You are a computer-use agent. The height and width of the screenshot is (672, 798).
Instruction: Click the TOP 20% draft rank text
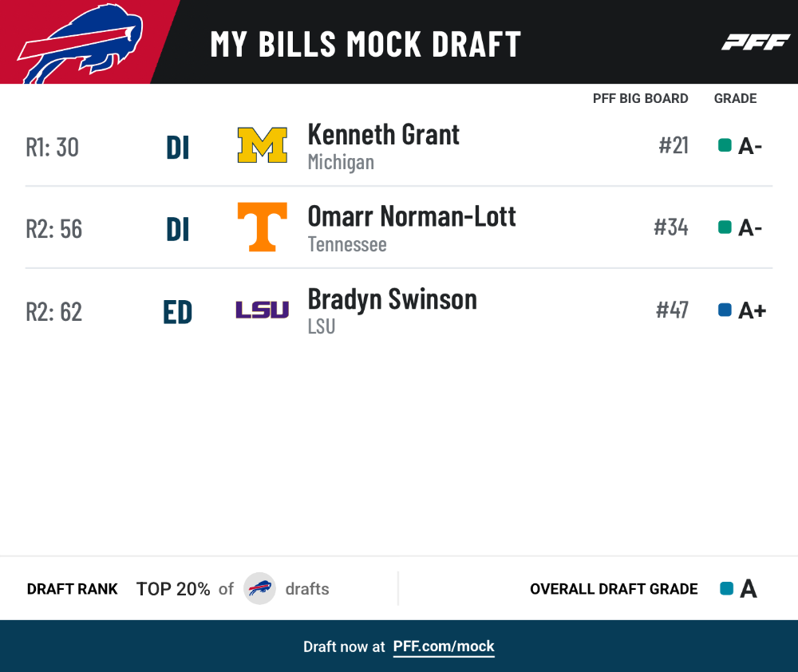pos(173,589)
